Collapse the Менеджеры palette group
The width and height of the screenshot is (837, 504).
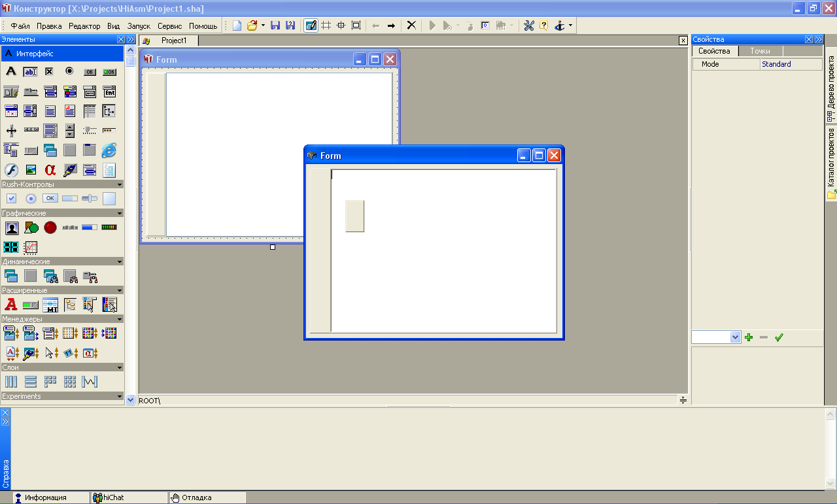pos(120,319)
